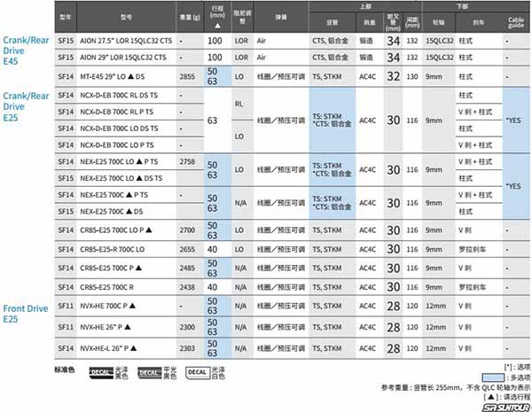532x412 pixels.
Task: Click the weight value 2303
Action: point(187,348)
